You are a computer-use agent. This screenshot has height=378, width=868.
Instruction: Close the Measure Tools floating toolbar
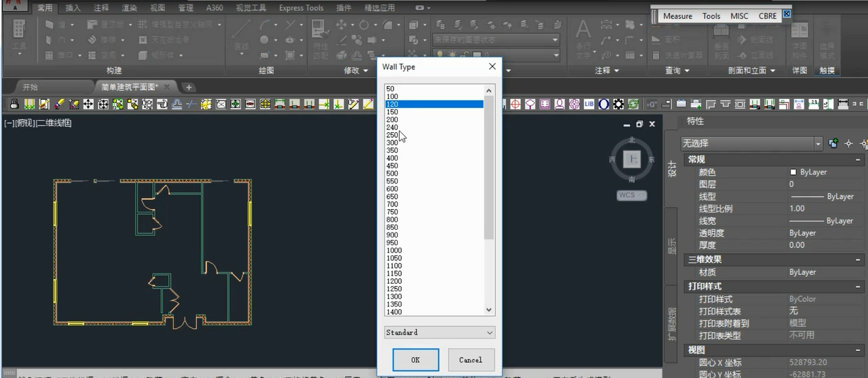coord(786,15)
